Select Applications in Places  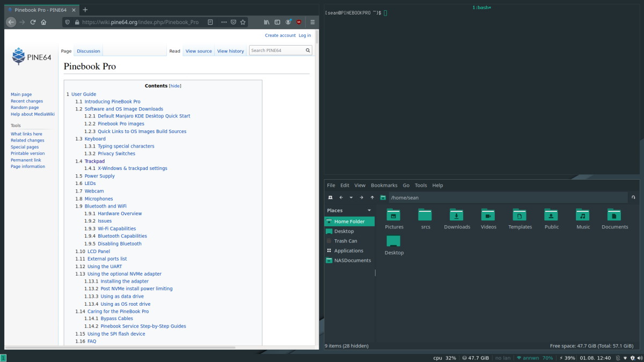pyautogui.click(x=349, y=250)
